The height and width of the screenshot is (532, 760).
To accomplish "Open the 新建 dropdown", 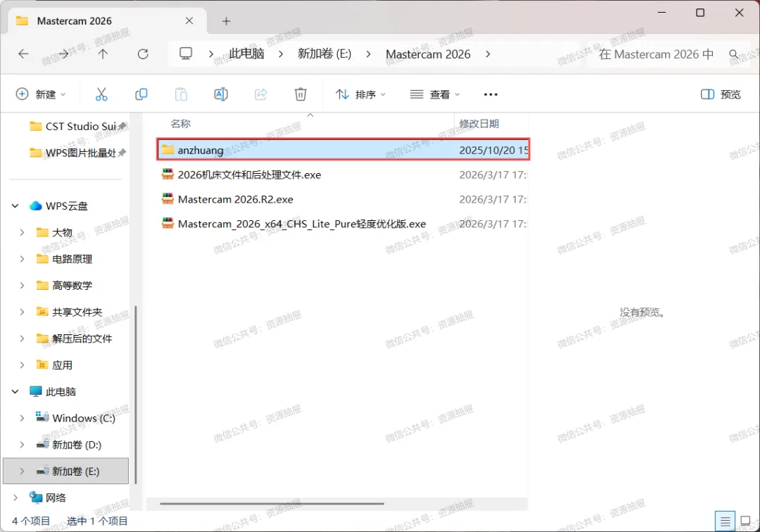I will [x=42, y=94].
